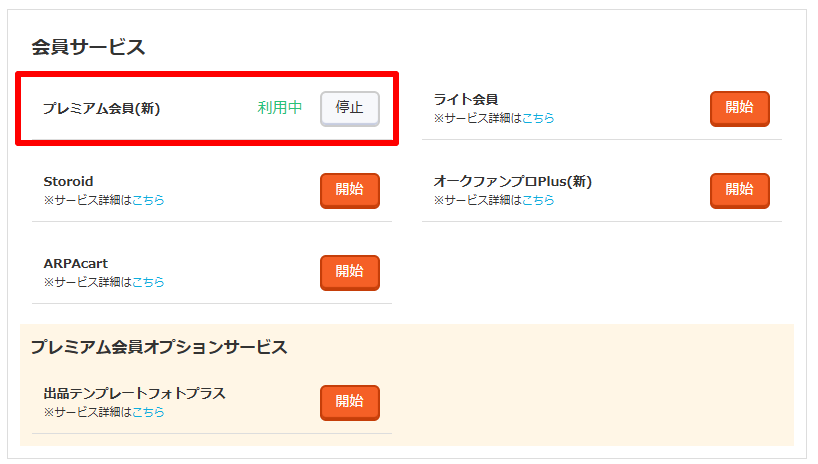Follow こちら link under オークファンプロPlus(新)
818x464 pixels.
click(x=538, y=200)
